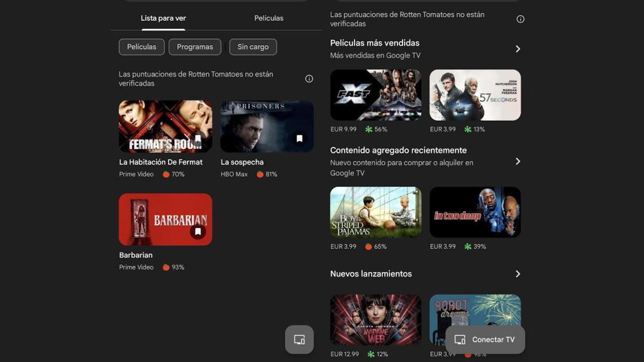Open Rotten Tomatoes info icon in watchlist
The image size is (644, 362).
[x=309, y=79]
